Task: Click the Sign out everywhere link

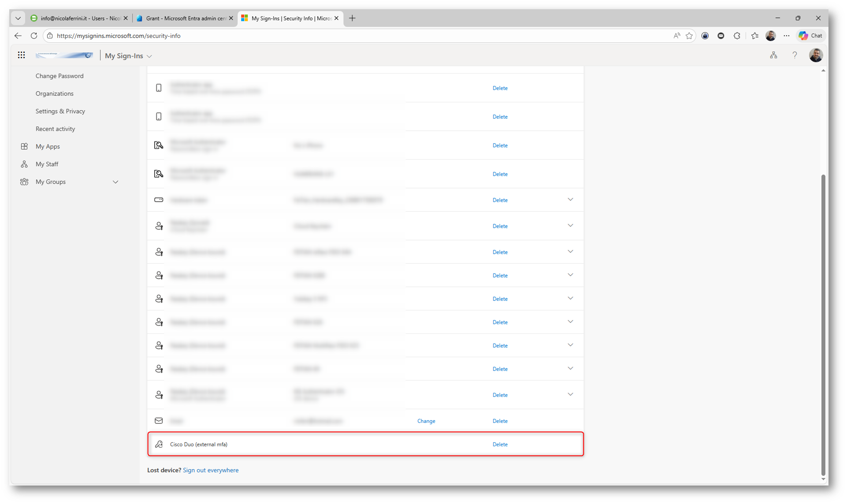Action: [211, 470]
